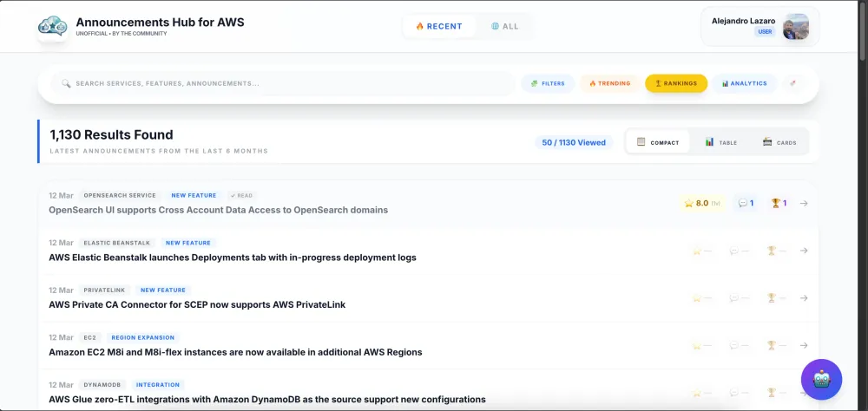Open Elastic Beanstalk Deployments tab announcement
Viewport: 868px width, 411px height.
[x=233, y=258]
